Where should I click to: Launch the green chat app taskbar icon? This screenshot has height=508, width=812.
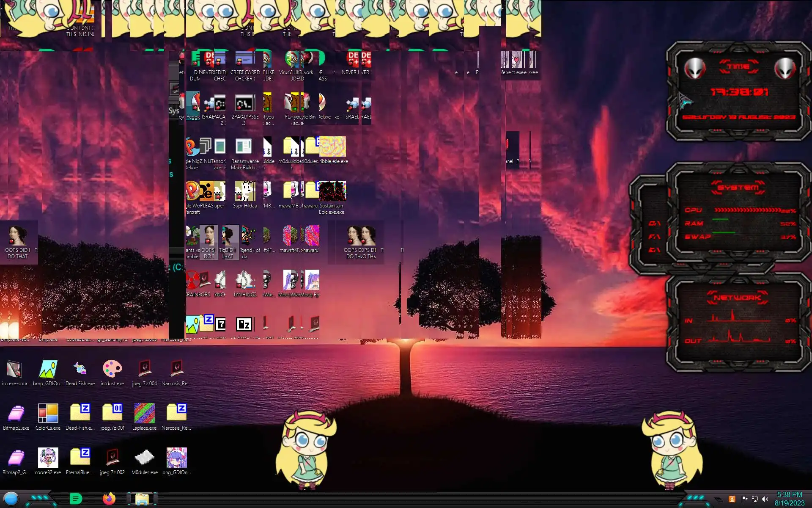click(76, 499)
